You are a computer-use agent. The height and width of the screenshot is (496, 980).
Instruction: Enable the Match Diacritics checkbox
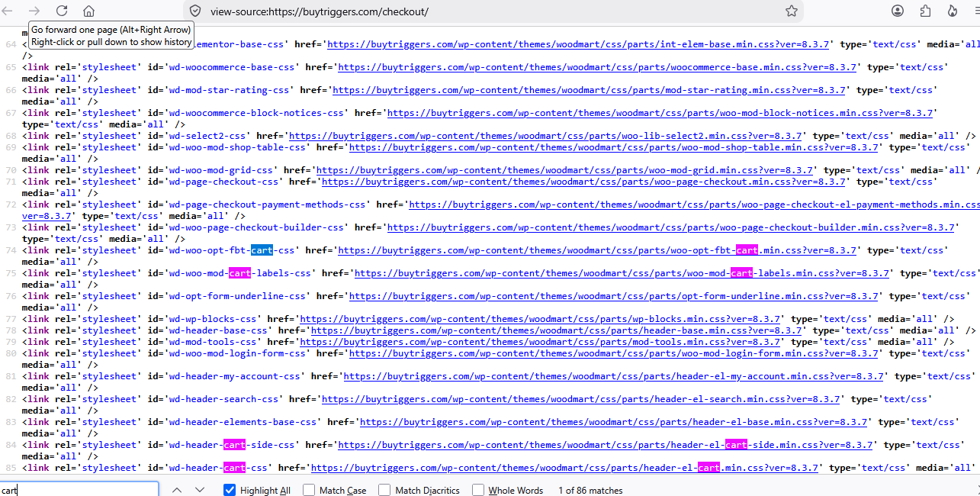pos(384,490)
